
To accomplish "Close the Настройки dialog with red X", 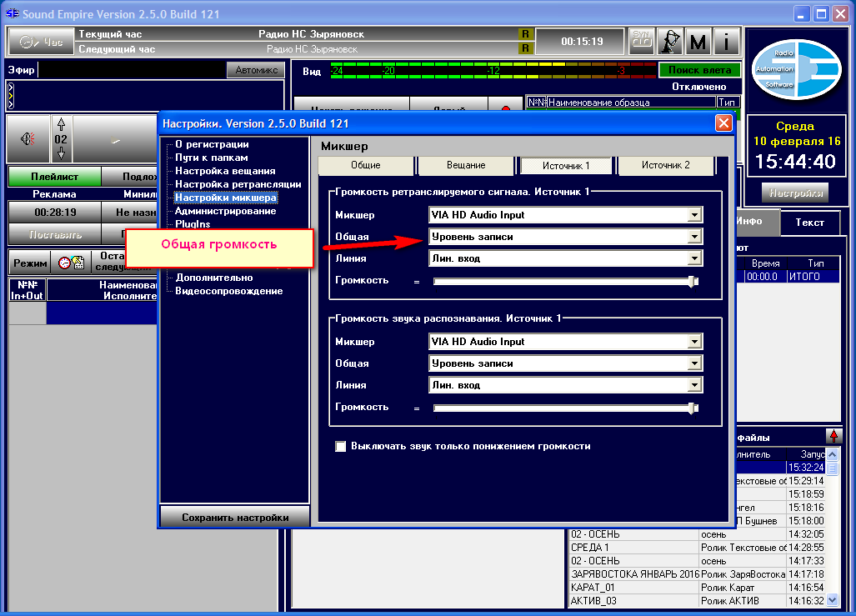I will [x=723, y=123].
